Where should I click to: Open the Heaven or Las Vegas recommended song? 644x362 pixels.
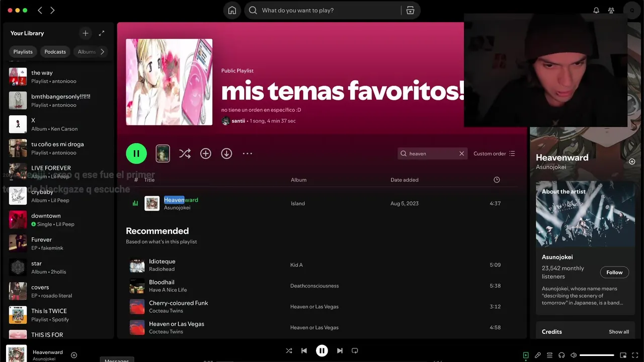[322, 327]
